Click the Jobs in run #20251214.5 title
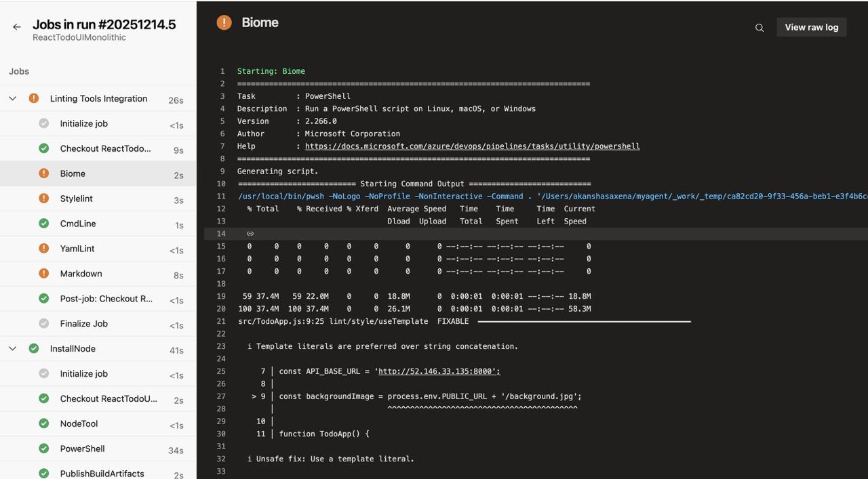Viewport: 868px width, 479px height. click(x=104, y=24)
